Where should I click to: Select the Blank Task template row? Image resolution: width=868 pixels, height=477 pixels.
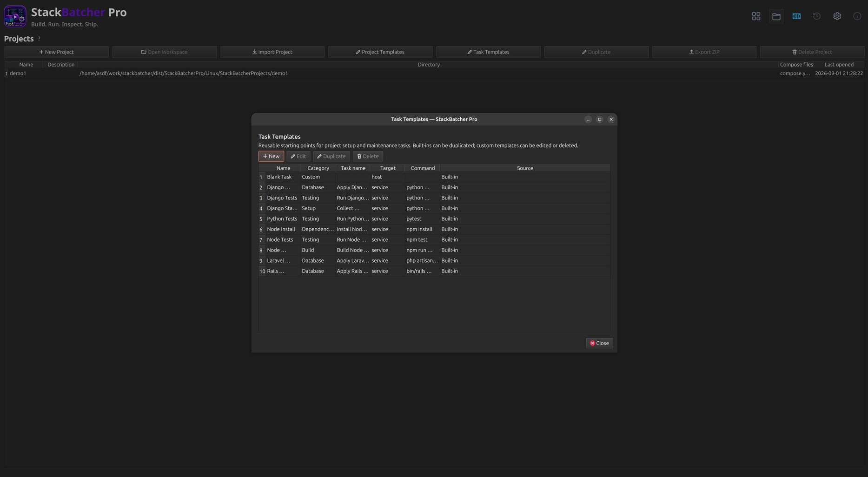coord(434,177)
